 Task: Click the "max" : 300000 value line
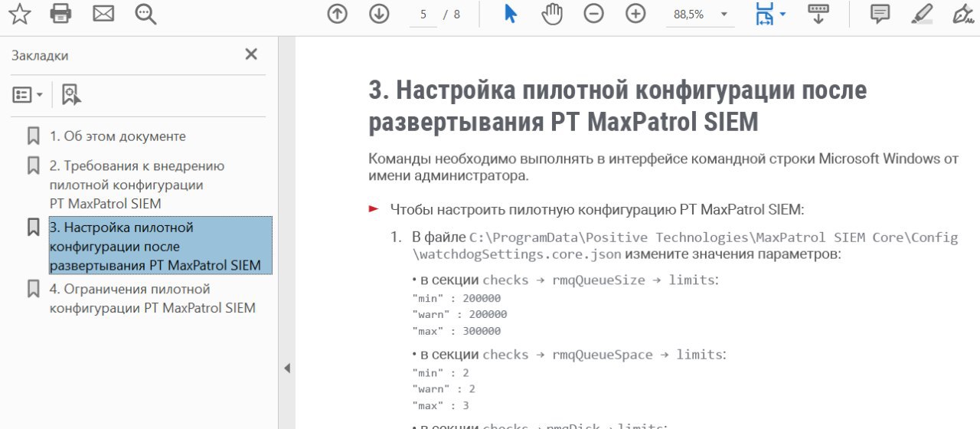tap(456, 331)
